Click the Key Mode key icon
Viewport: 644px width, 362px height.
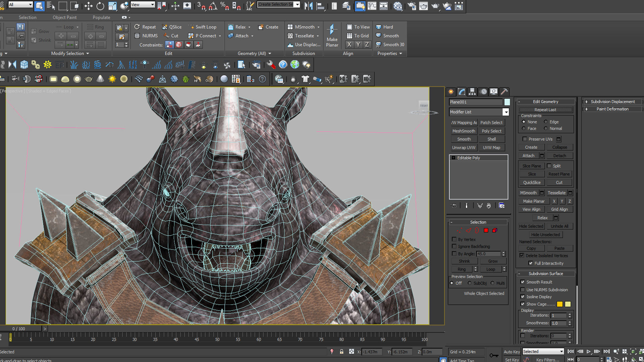tap(494, 355)
